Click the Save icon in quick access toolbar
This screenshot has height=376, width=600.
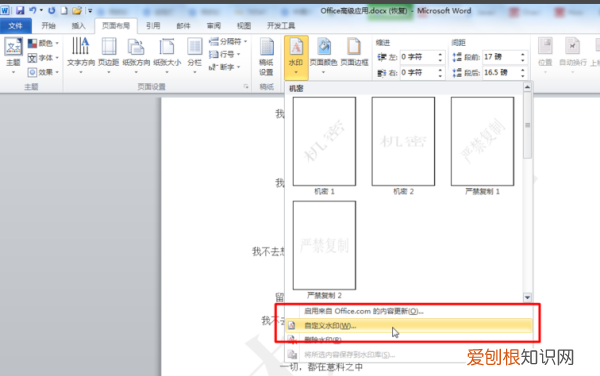click(20, 10)
